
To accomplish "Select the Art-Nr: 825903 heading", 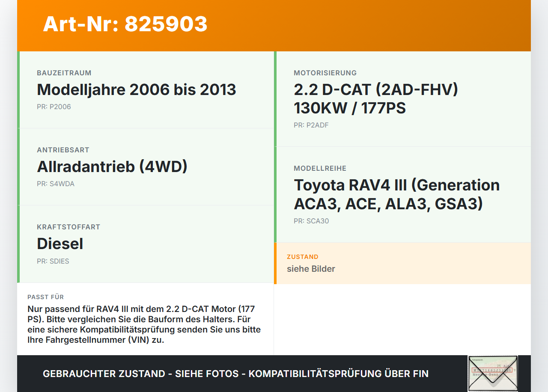I will click(125, 24).
